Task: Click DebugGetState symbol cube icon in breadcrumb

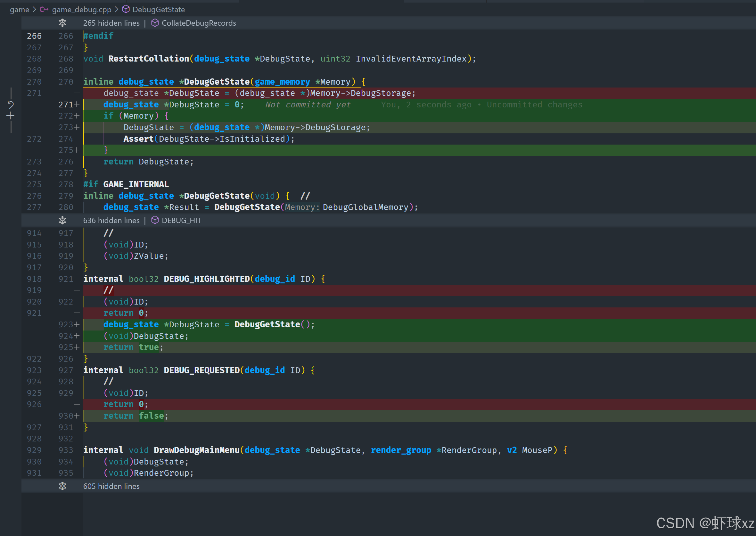Action: [126, 10]
